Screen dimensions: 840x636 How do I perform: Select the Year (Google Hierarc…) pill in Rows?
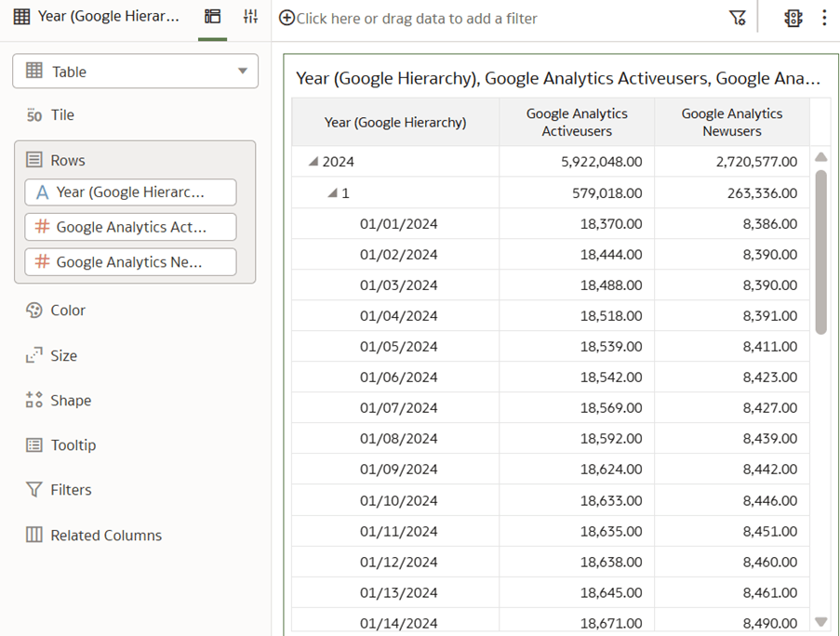pos(129,192)
